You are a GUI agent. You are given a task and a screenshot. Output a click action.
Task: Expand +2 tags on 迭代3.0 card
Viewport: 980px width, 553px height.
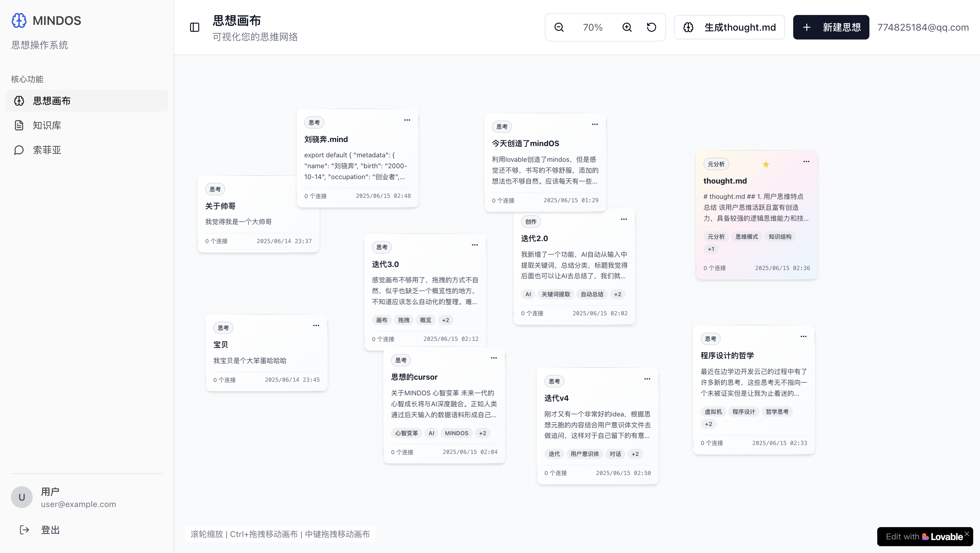(445, 320)
